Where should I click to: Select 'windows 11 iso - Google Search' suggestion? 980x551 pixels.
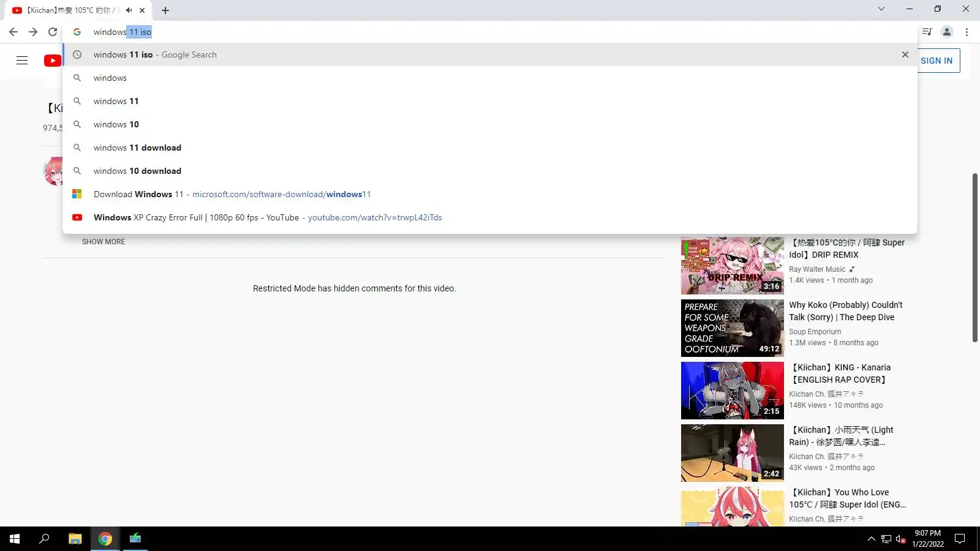point(490,54)
